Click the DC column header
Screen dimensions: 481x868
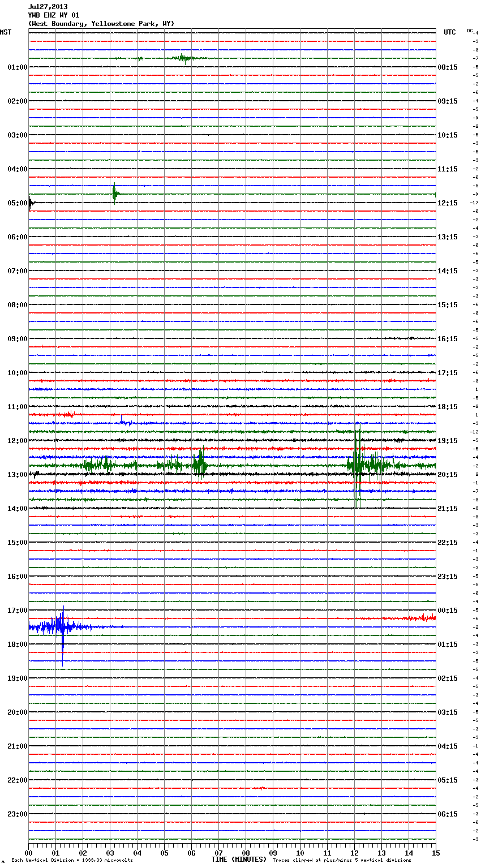pyautogui.click(x=470, y=31)
